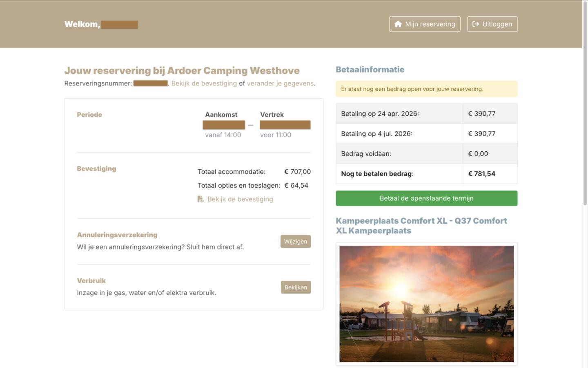Click the Betaalinformatie heading

tap(370, 70)
